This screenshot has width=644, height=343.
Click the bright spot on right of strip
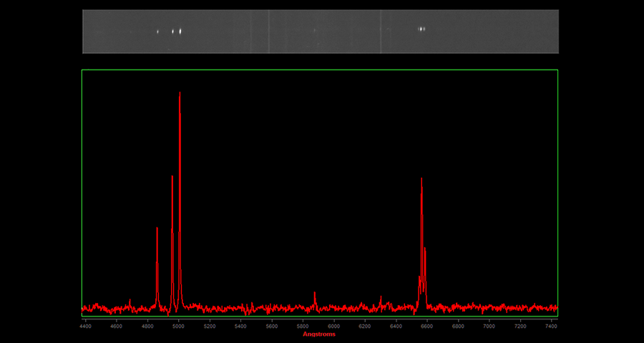421,29
